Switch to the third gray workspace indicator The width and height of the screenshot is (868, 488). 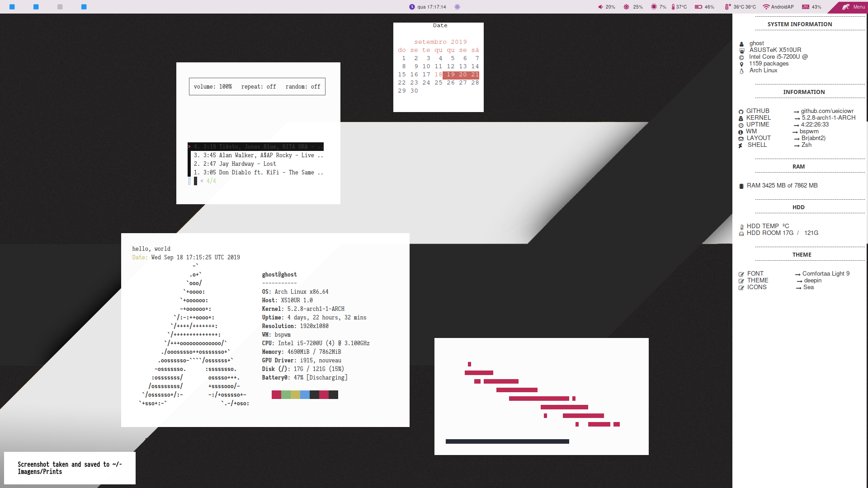coord(60,7)
